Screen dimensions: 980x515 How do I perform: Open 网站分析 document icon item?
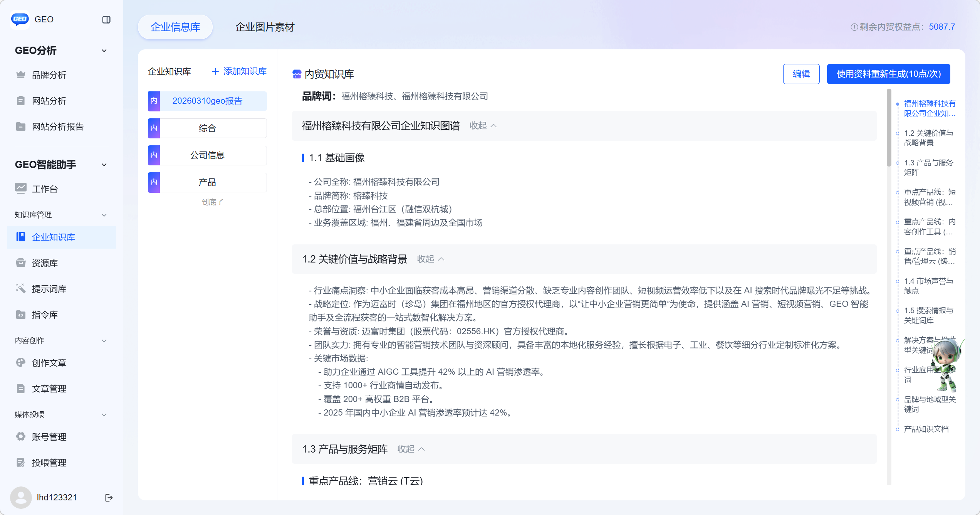pyautogui.click(x=21, y=101)
